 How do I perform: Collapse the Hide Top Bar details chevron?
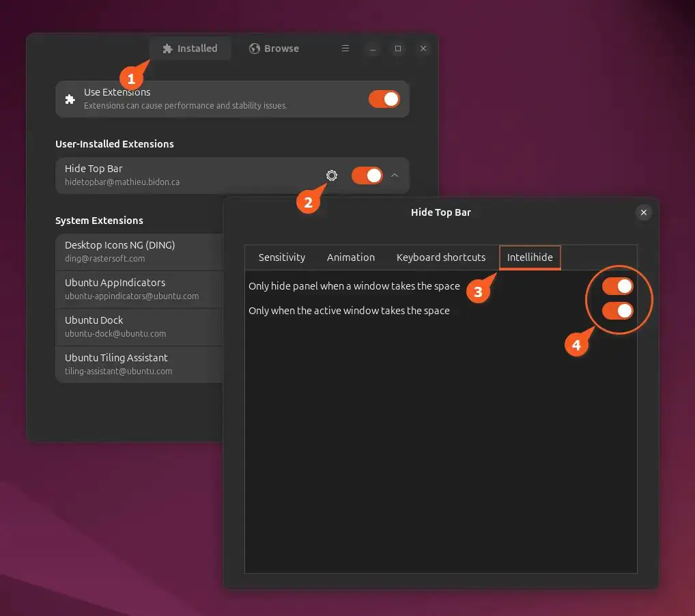pyautogui.click(x=395, y=176)
